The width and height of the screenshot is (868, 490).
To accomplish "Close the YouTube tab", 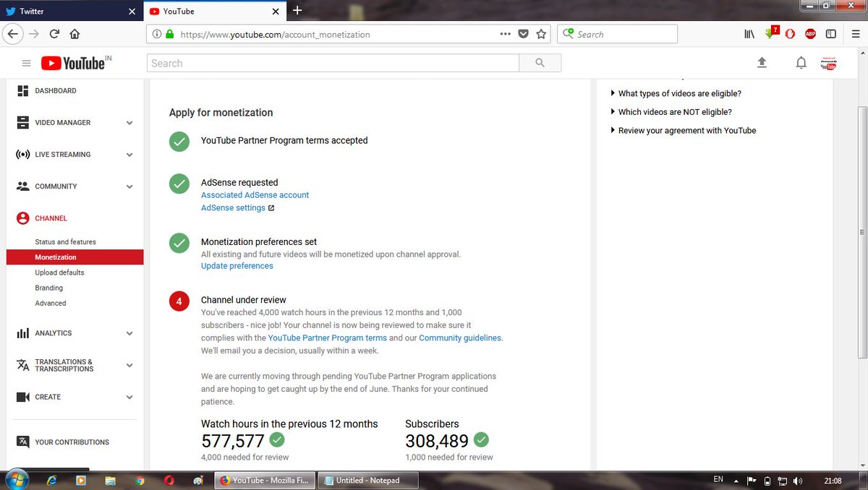I will 276,11.
